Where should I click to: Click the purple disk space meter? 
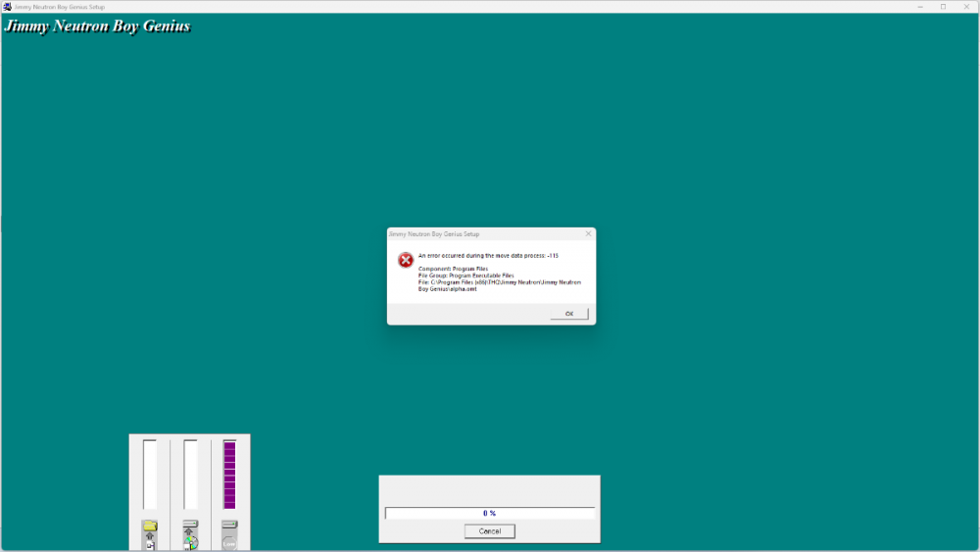pyautogui.click(x=229, y=475)
